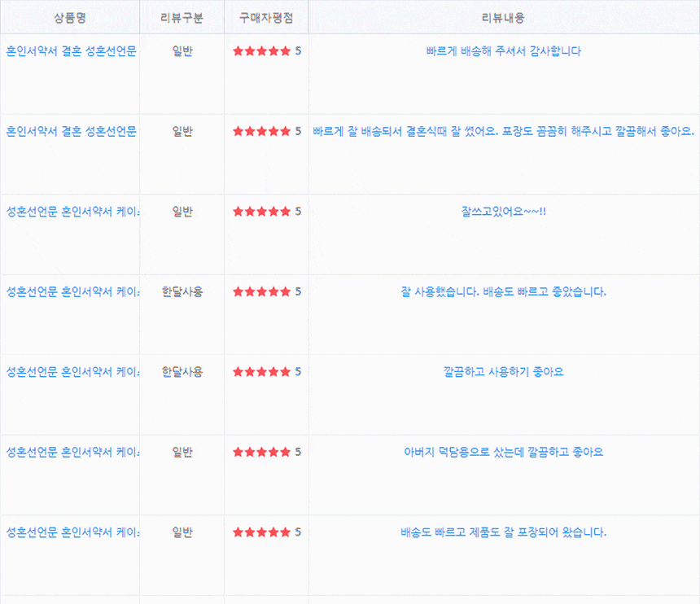Click the 리뷰내용 column header
The width and height of the screenshot is (700, 604).
[504, 17]
